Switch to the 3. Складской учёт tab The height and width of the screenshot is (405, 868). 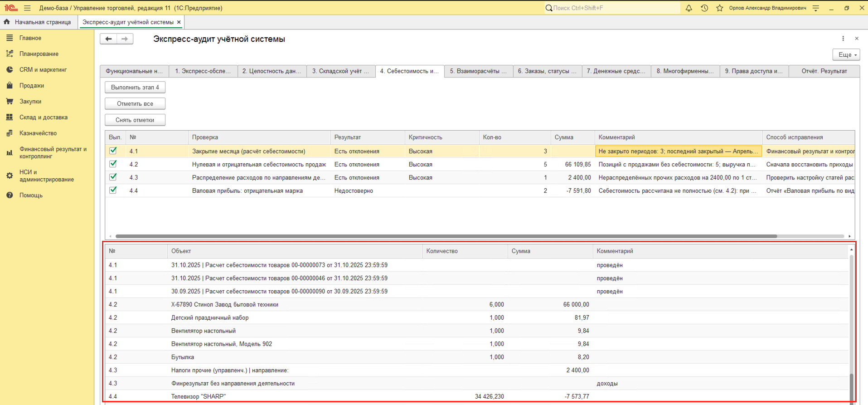click(341, 71)
